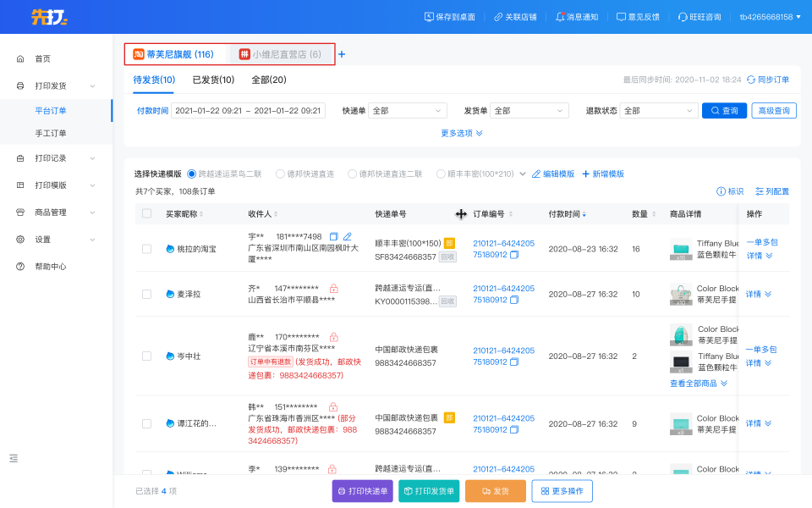The width and height of the screenshot is (812, 508).
Task: Click the sidebar collapse icon at bottom left
Action: (x=14, y=458)
